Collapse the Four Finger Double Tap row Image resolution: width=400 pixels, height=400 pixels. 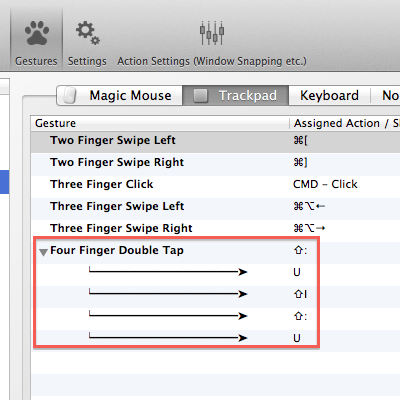43,252
